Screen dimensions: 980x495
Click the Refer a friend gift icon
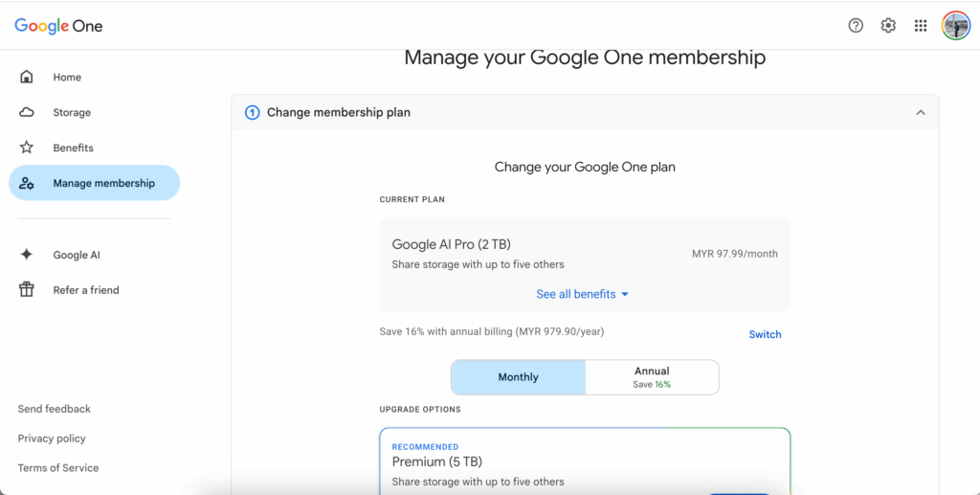[x=27, y=290]
